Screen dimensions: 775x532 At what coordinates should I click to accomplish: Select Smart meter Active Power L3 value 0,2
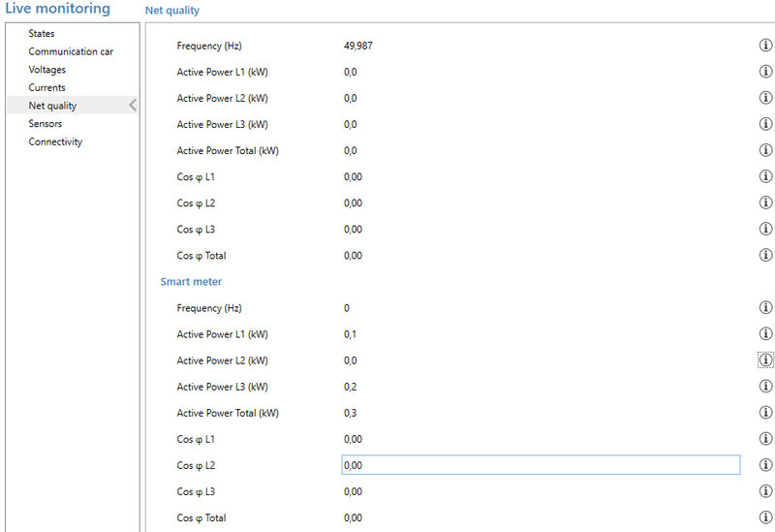point(350,387)
